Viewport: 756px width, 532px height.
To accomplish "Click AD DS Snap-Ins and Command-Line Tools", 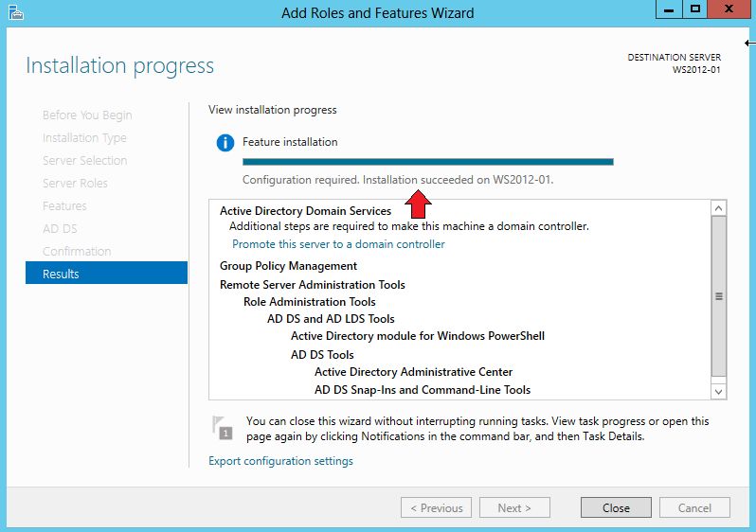I will point(423,390).
